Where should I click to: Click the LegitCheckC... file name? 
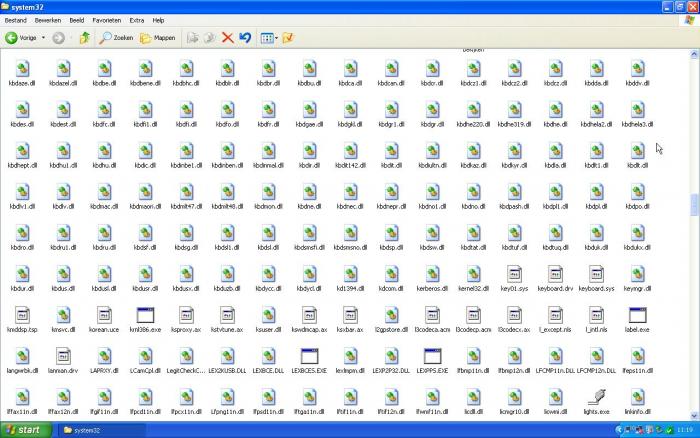point(186,371)
